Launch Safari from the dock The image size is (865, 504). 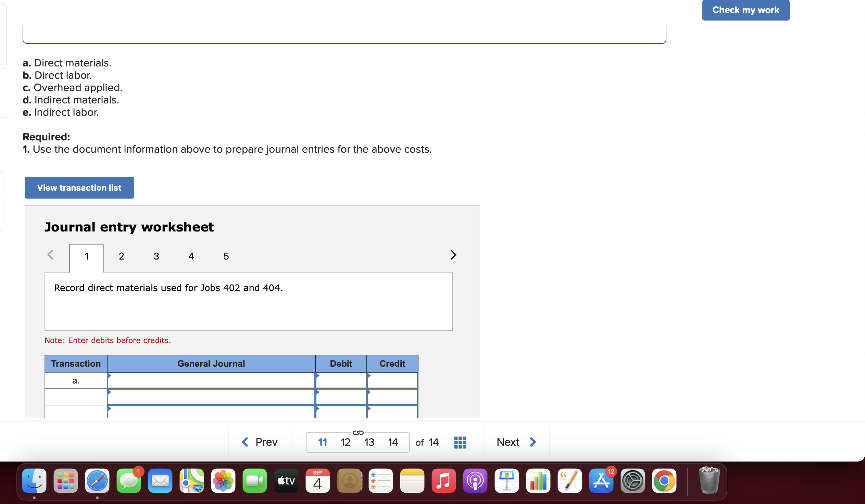click(x=97, y=481)
